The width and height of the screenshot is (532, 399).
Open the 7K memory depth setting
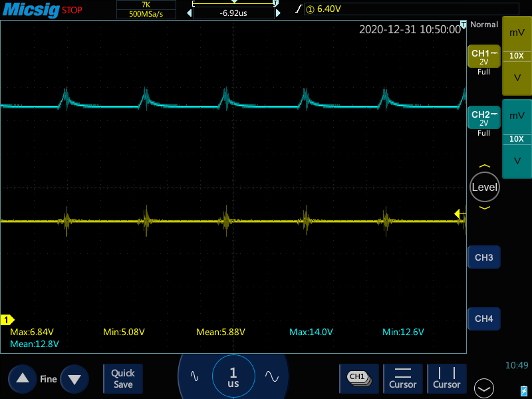pos(146,5)
